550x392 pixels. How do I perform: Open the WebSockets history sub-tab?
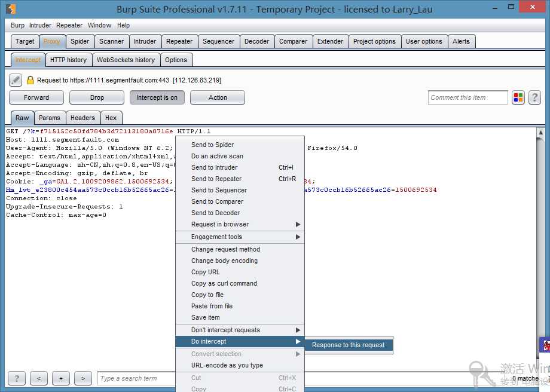click(126, 60)
